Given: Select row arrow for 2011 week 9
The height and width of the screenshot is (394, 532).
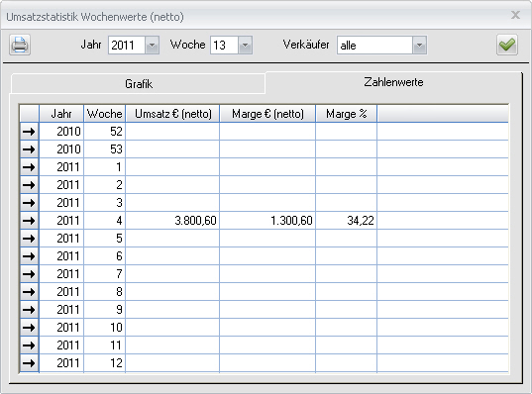Looking at the screenshot, I should click(29, 310).
